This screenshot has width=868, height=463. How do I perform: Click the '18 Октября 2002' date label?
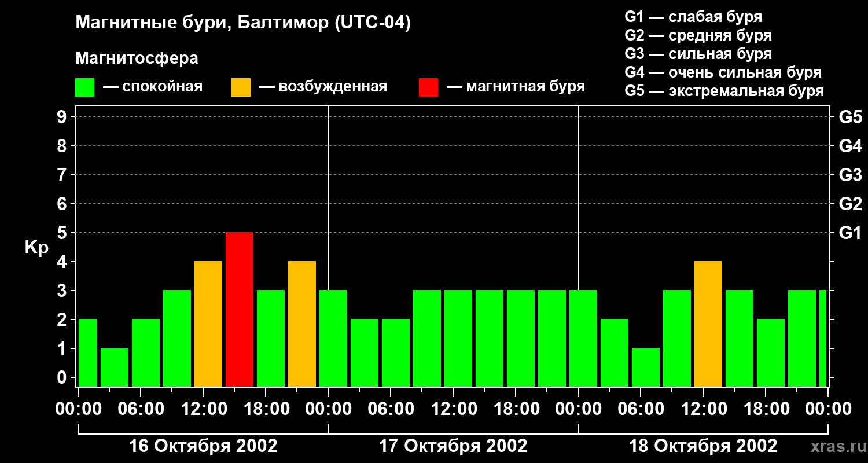click(x=703, y=446)
